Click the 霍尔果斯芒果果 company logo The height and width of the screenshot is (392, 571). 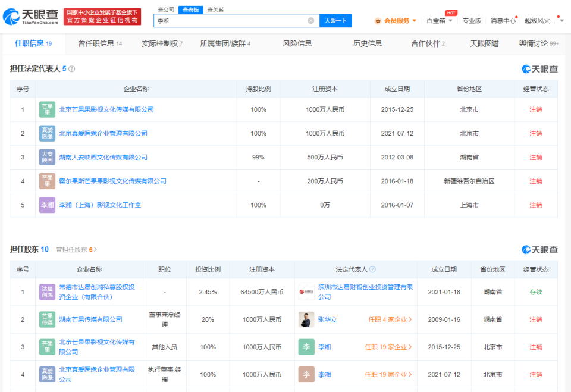[x=46, y=181]
